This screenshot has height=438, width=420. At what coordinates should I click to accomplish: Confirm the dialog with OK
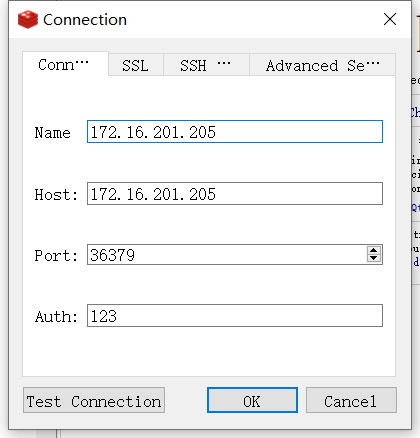(x=252, y=400)
